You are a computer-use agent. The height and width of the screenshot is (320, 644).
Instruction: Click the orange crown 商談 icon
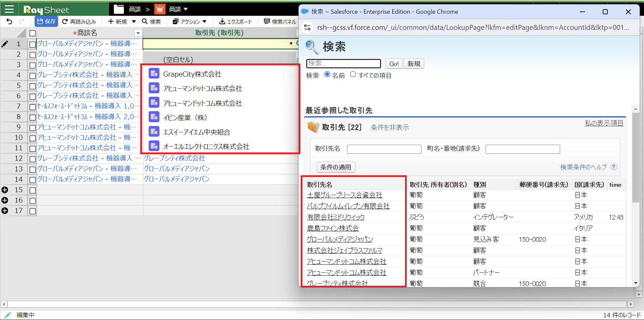pos(160,9)
